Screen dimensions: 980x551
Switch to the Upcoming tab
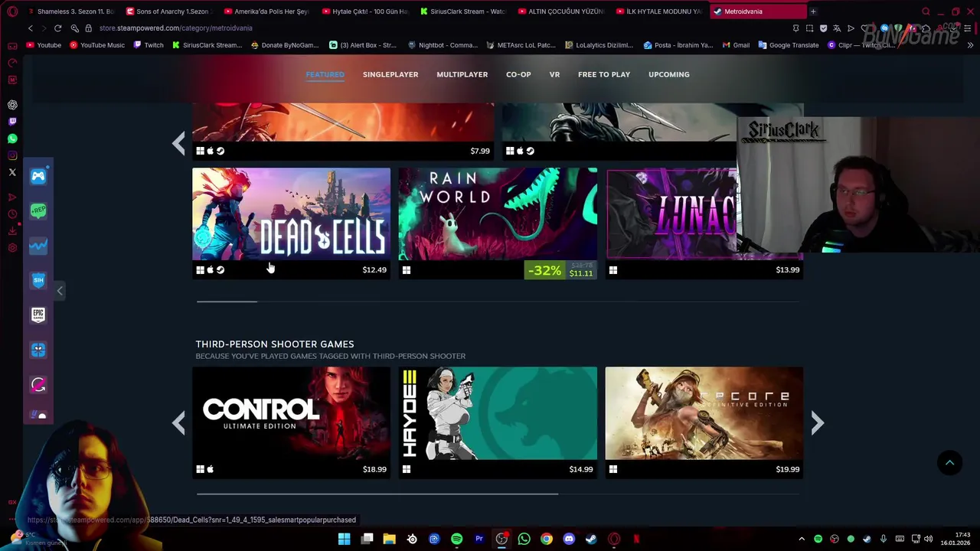(x=669, y=74)
